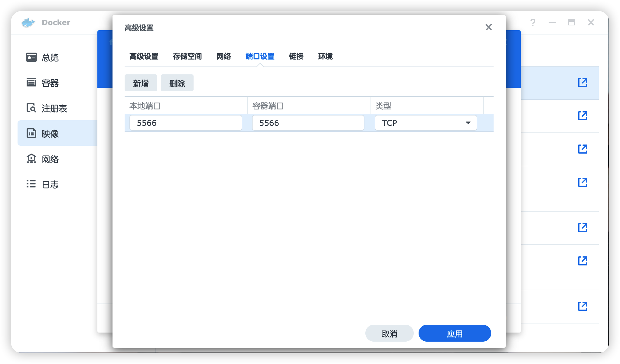Open external link icon in fourth image row
This screenshot has width=620, height=364.
tap(583, 182)
